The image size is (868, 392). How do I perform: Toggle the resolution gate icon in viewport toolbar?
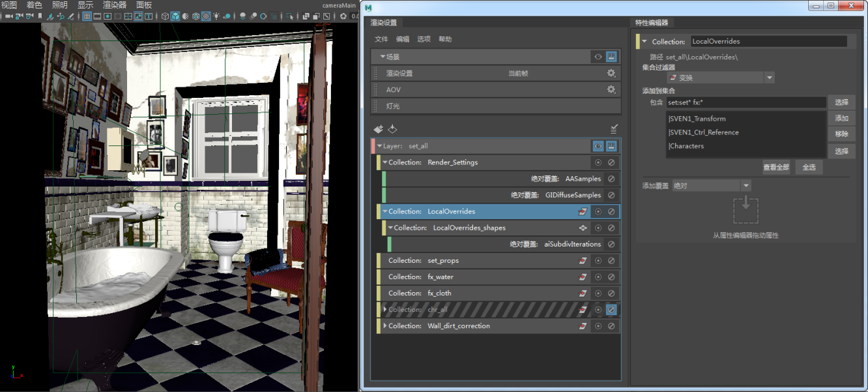pos(108,16)
